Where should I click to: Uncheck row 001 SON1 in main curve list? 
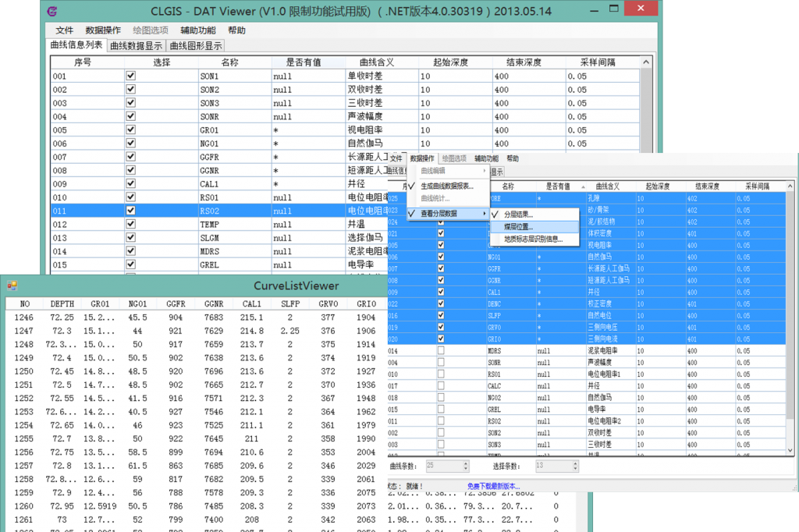(x=131, y=76)
